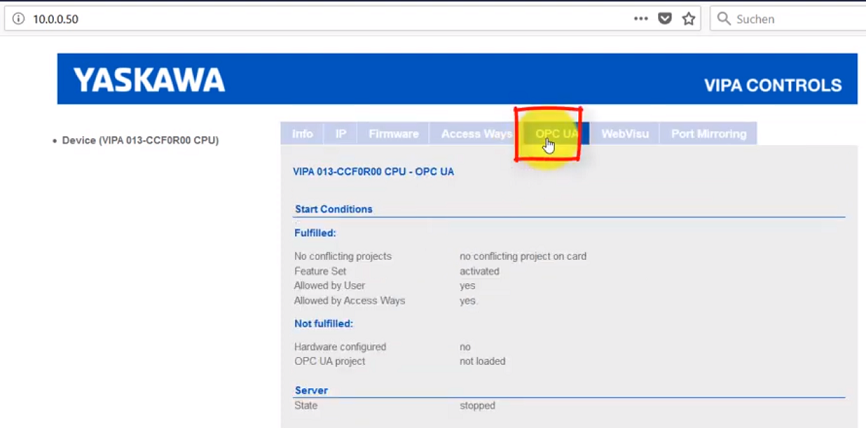The image size is (866, 428).
Task: Click the 'Fulfilled:' subheading
Action: point(315,233)
